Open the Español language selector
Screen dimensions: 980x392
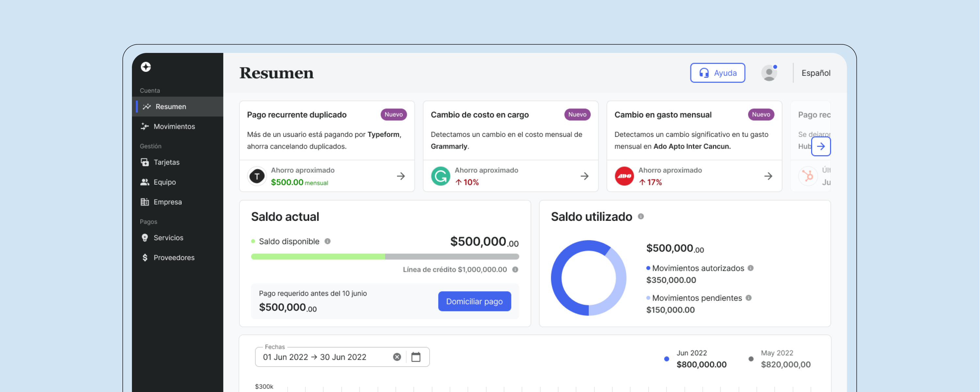coord(815,73)
